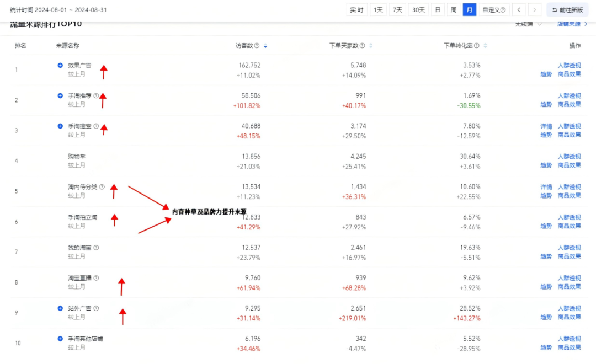Viewport: 596px width, 364px height.
Task: Open help icon beside 淘宝直播
Action: click(96, 278)
